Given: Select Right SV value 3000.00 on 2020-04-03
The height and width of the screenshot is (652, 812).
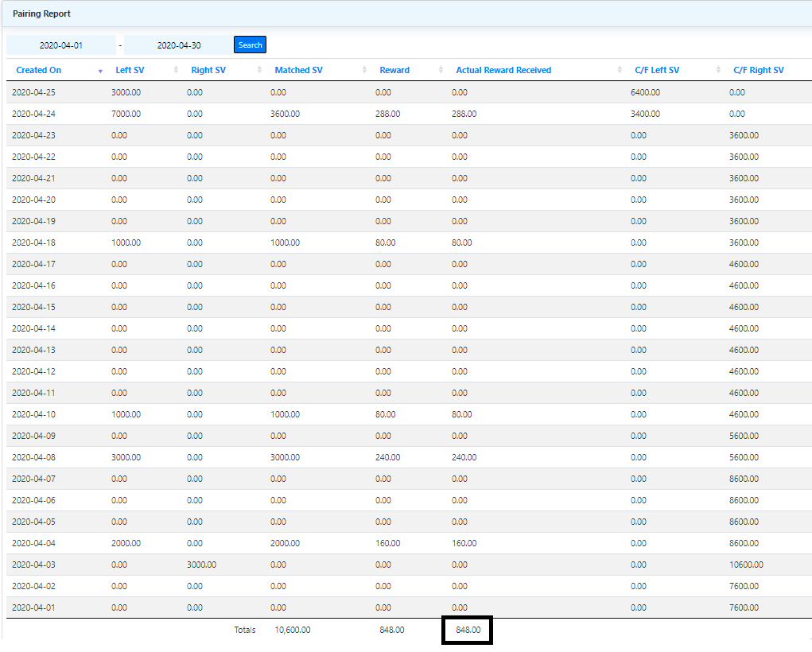Looking at the screenshot, I should point(201,565).
